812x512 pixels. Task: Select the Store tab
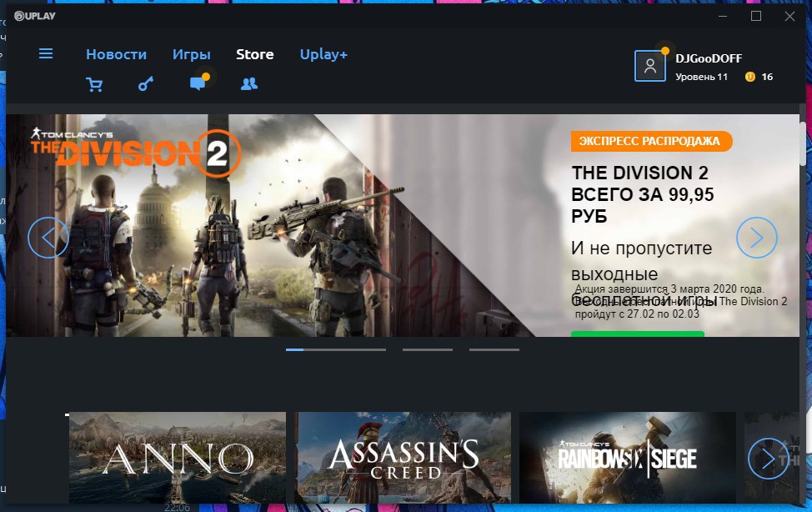(x=255, y=54)
